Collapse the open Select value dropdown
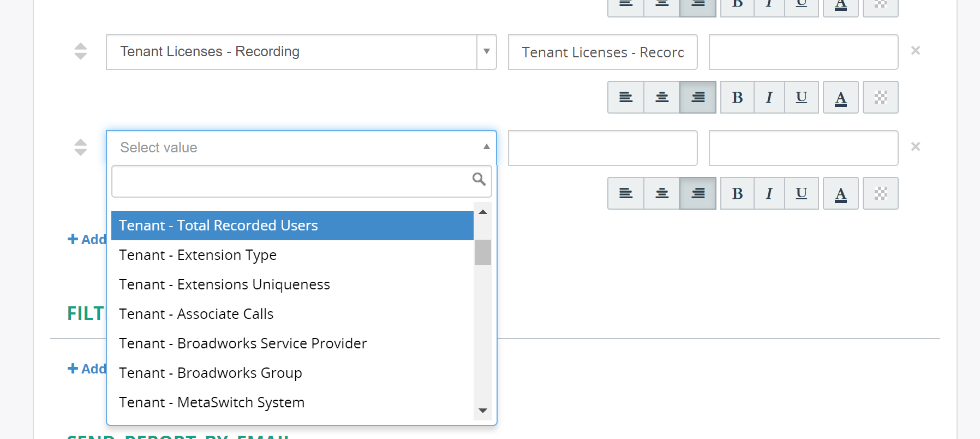980x439 pixels. (487, 147)
